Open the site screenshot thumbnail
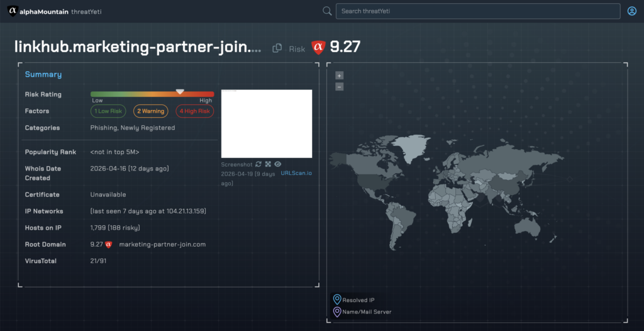644x331 pixels. (267, 124)
